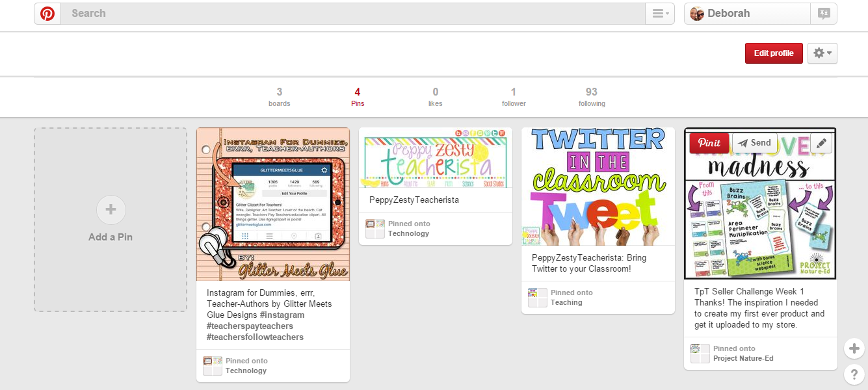Click the PeppyZestyTeacherista pin description text
The width and height of the screenshot is (868, 390).
tap(414, 200)
